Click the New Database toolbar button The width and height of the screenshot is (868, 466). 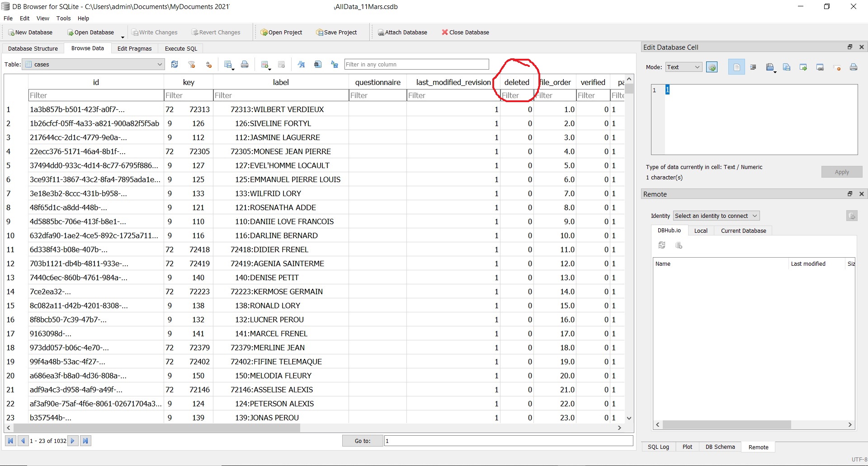pos(30,33)
